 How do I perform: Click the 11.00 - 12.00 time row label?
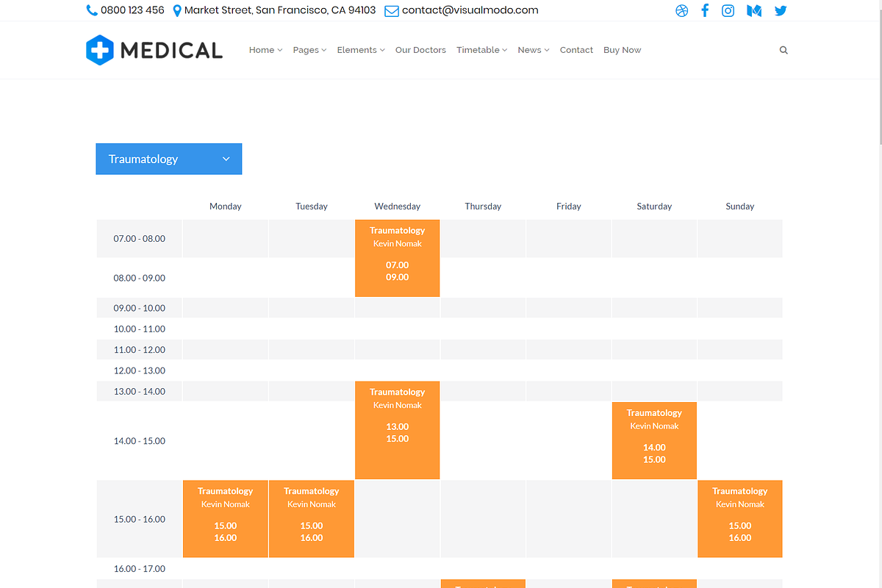click(x=140, y=350)
